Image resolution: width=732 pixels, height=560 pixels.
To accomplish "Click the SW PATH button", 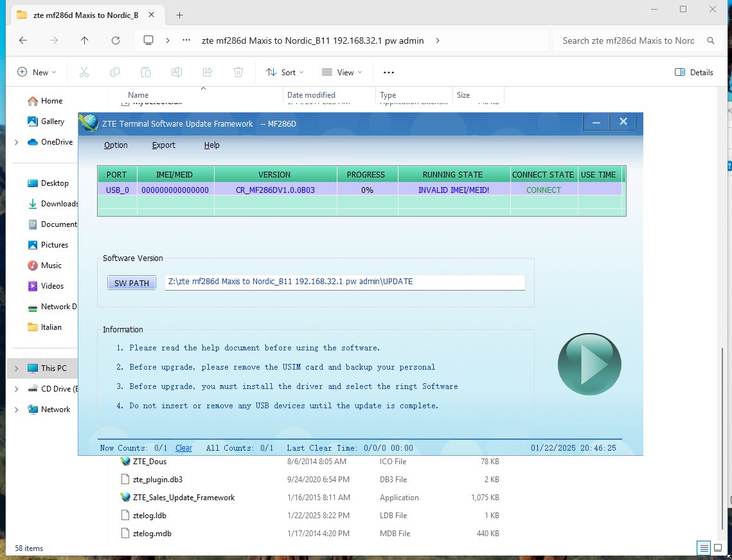I will tap(131, 283).
